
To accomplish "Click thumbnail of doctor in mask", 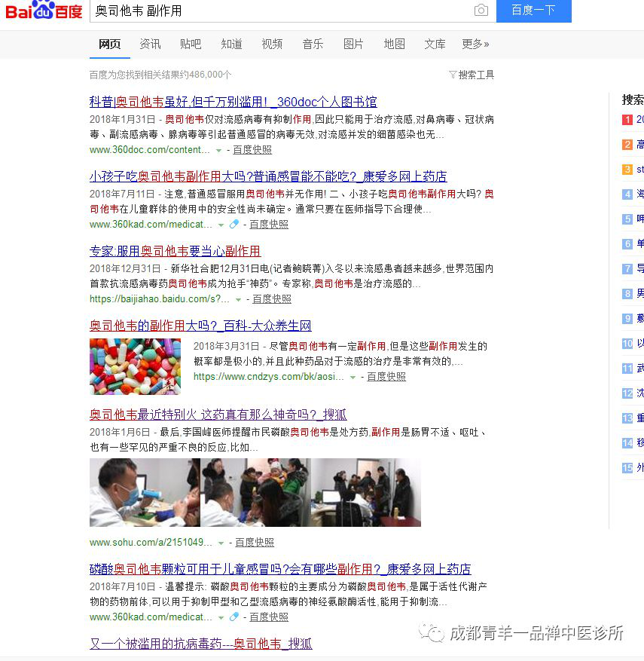I will (x=145, y=492).
